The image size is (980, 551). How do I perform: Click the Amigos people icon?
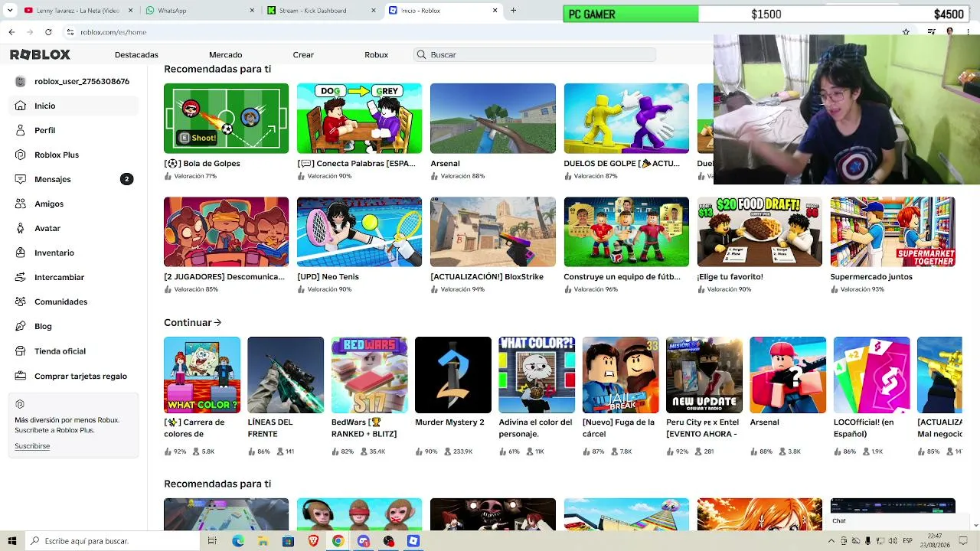[20, 204]
